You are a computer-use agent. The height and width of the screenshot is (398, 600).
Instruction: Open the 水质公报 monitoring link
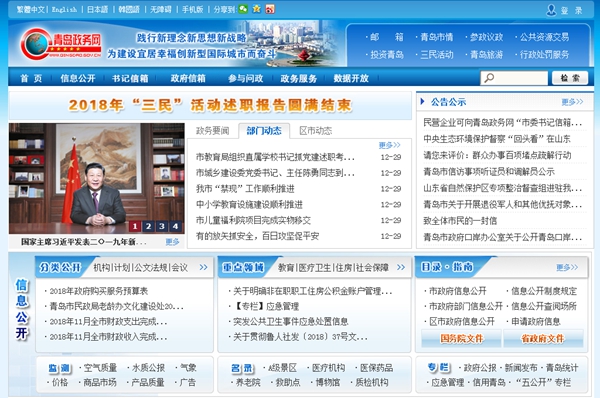(148, 368)
